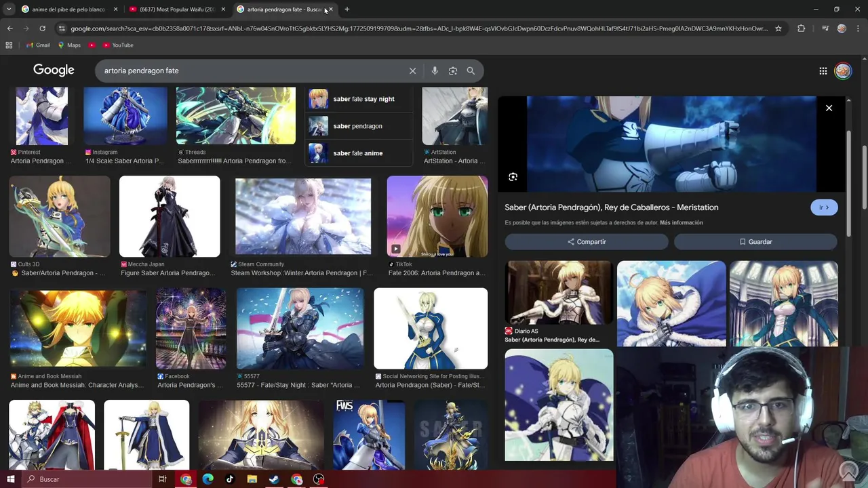The image size is (868, 488).
Task: Select the artoria pendragon fate tab
Action: tap(285, 9)
